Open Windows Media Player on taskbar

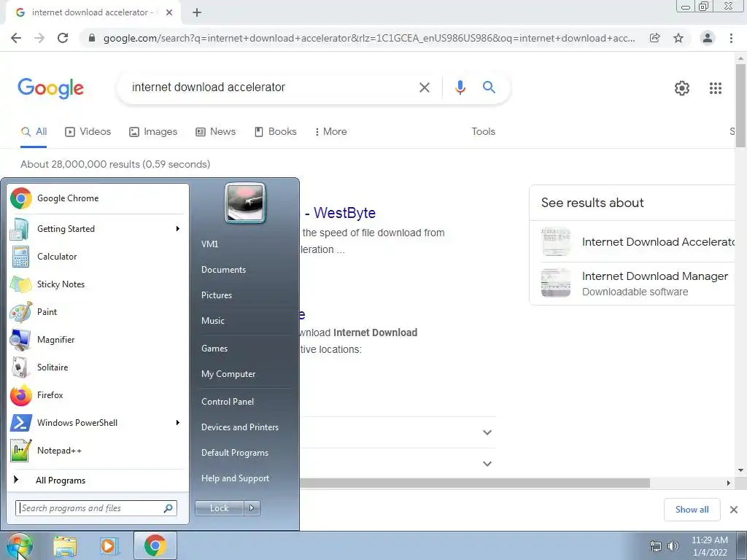[x=109, y=545]
